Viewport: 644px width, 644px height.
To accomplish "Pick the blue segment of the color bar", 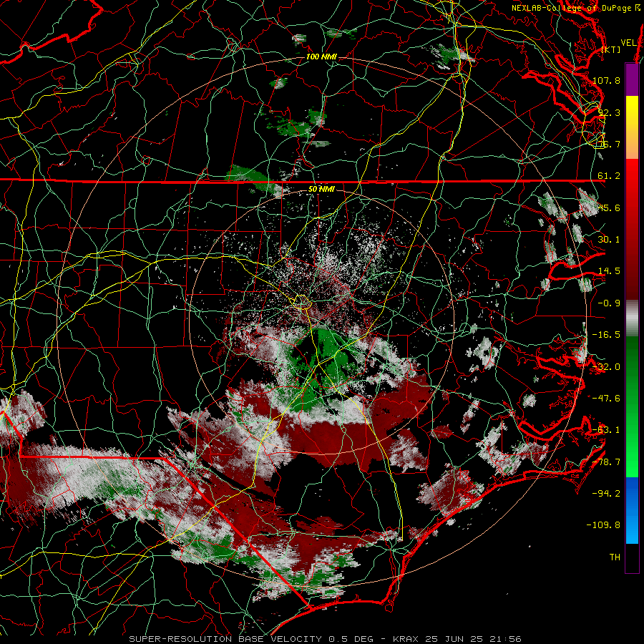I will (x=632, y=510).
